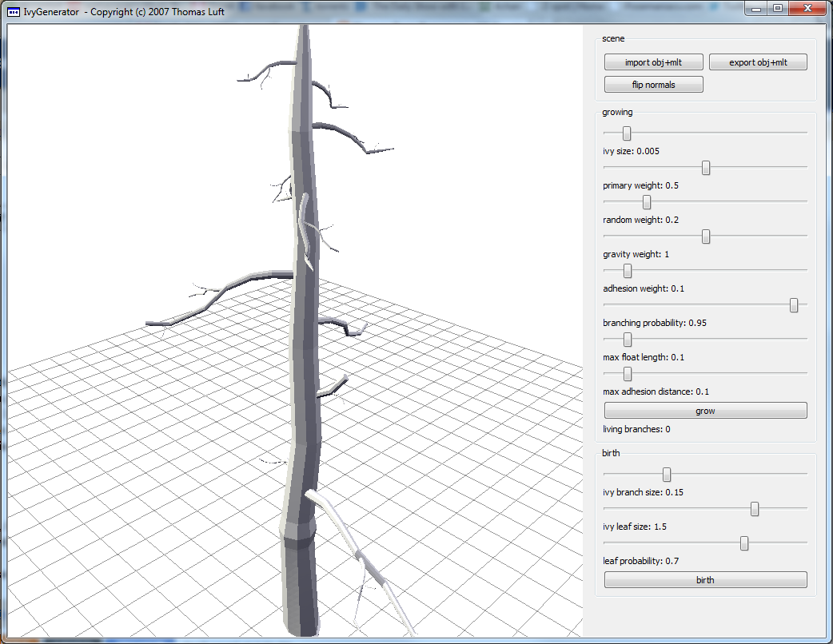The width and height of the screenshot is (833, 644).
Task: Close the IvyGenerator window
Action: [807, 9]
